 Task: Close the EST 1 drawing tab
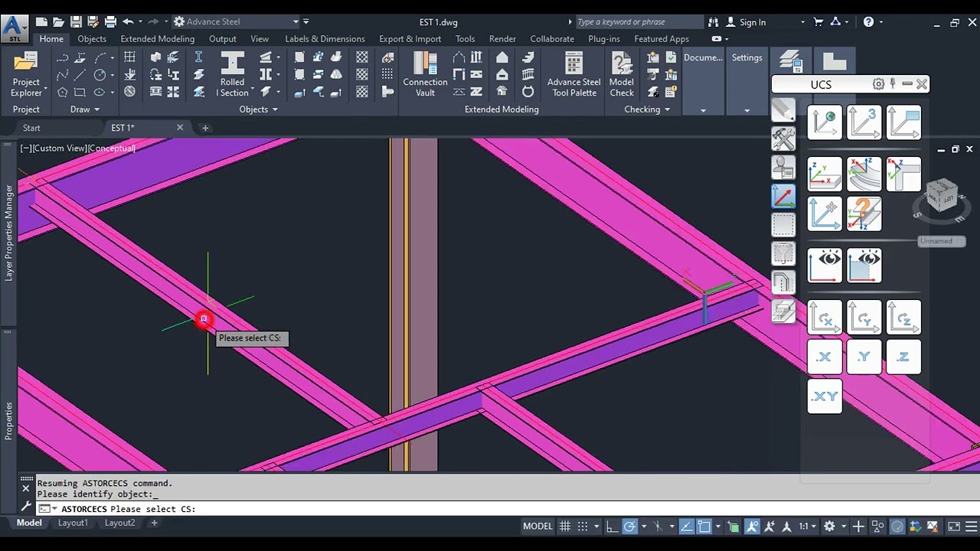[180, 128]
